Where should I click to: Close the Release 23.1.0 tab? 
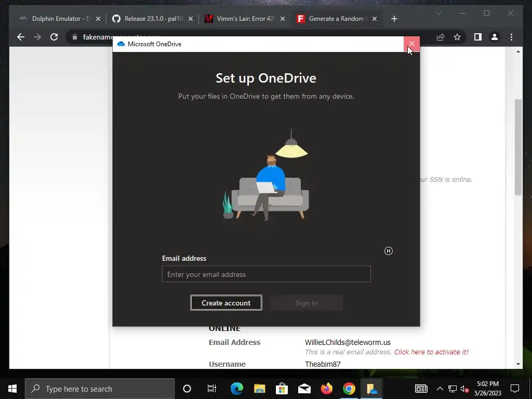point(190,19)
